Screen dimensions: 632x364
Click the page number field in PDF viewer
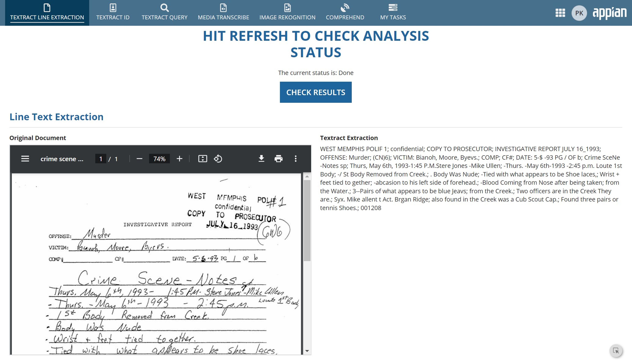tap(101, 159)
